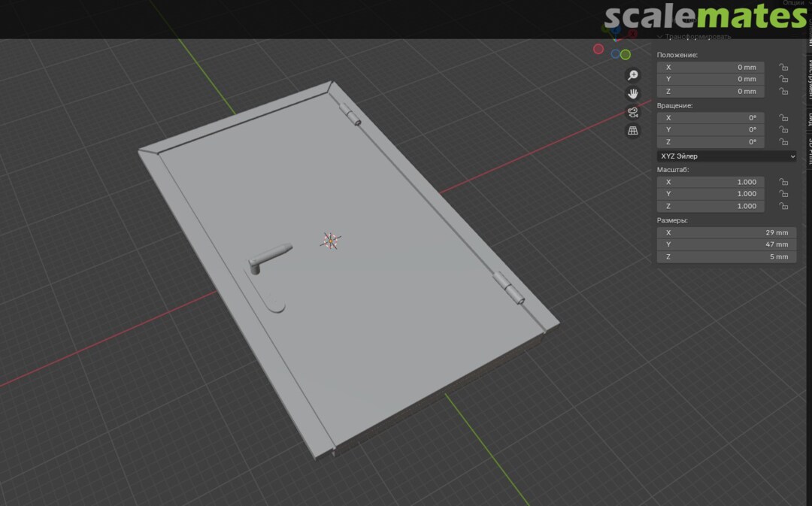Viewport: 812px width, 506px height.
Task: Select the door object's origin point
Action: (x=329, y=241)
